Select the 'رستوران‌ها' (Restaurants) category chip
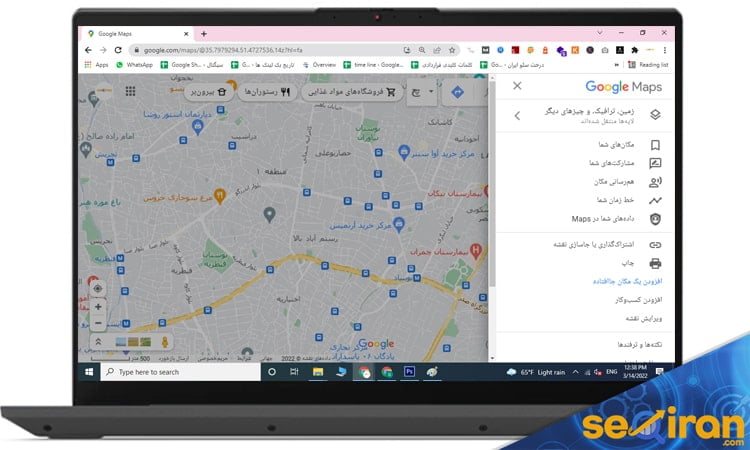Image resolution: width=750 pixels, height=450 pixels. 267,92
